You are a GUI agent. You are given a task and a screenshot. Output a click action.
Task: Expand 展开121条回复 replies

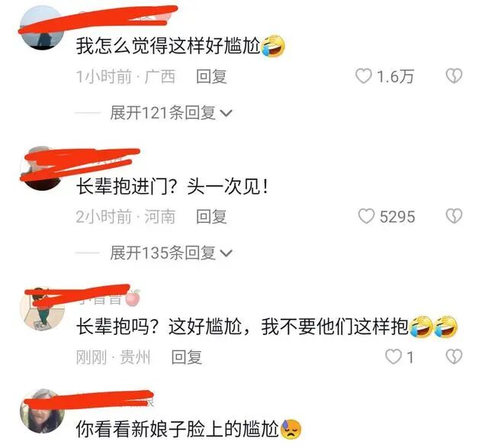coord(171,113)
